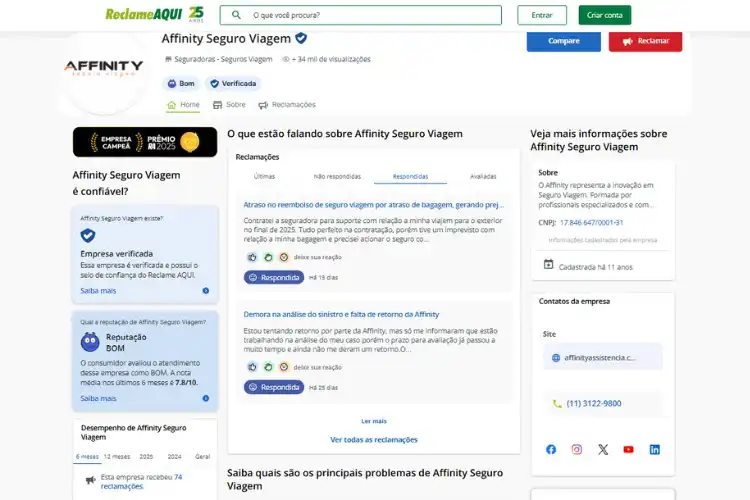This screenshot has height=500, width=750.
Task: Click Respondida badge dated Há 25 dias
Action: 274,387
